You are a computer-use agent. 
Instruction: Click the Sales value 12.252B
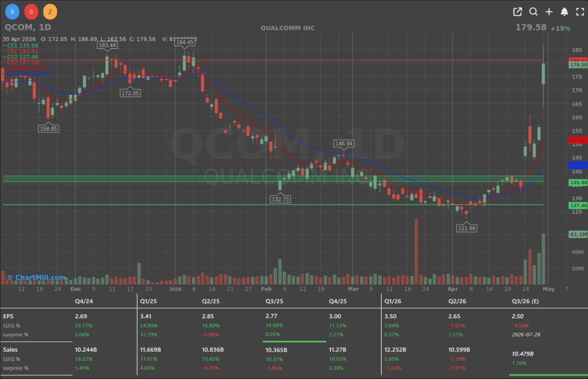click(395, 350)
